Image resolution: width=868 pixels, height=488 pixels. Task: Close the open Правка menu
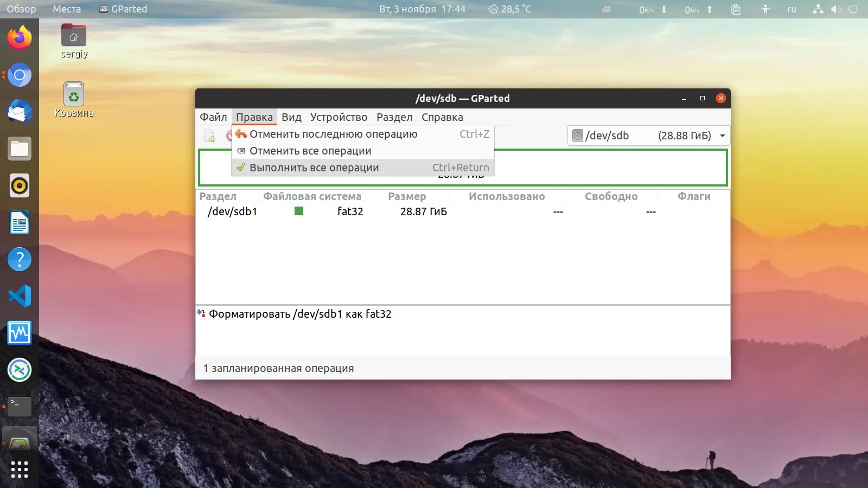(x=254, y=117)
